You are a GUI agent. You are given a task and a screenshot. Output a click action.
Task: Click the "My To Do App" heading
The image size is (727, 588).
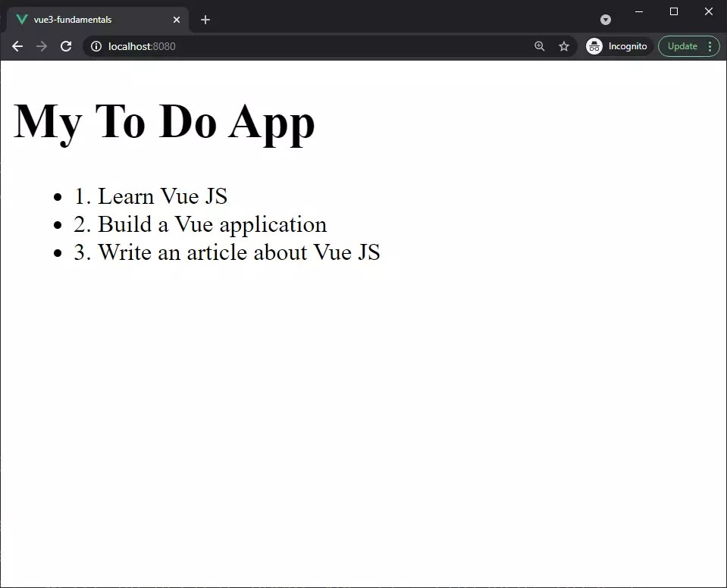[163, 121]
